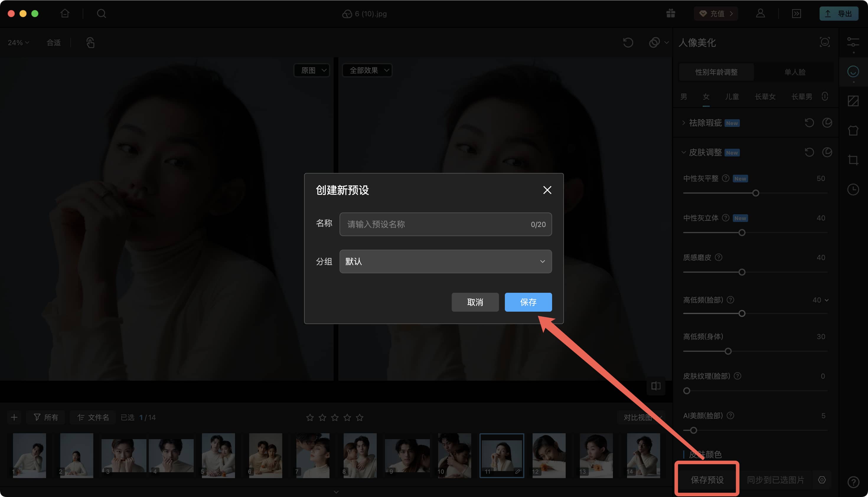Screen dimensions: 868x497
Task: Click 保存 in the dialog
Action: (528, 302)
